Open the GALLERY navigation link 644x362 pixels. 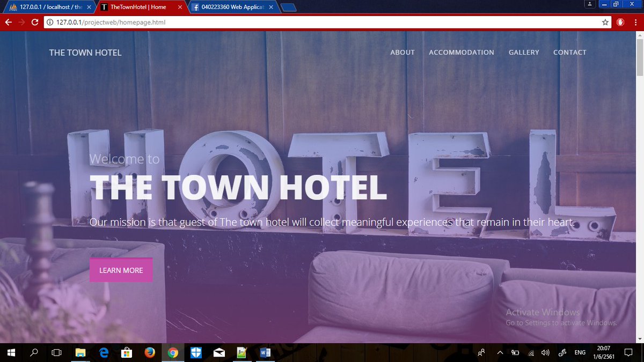524,52
